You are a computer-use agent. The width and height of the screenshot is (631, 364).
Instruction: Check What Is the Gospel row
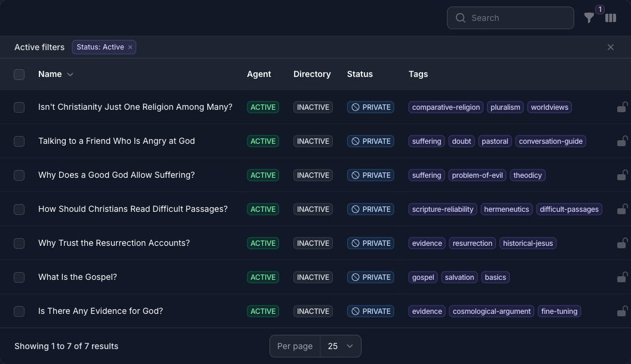pyautogui.click(x=19, y=277)
